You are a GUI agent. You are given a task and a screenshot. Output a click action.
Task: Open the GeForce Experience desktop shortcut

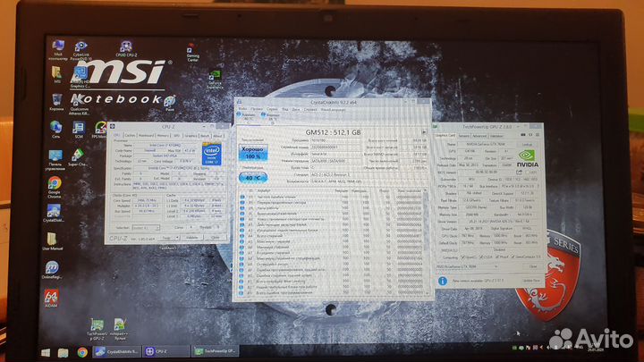tap(215, 80)
